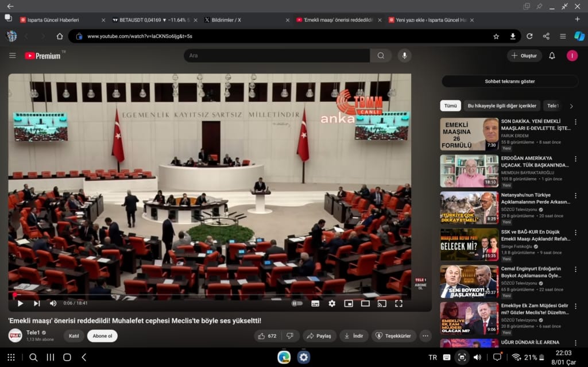Image resolution: width=588 pixels, height=367 pixels.
Task: Select 'Bu hikayeyle ilgili diğer içerikler' chip
Action: click(502, 106)
